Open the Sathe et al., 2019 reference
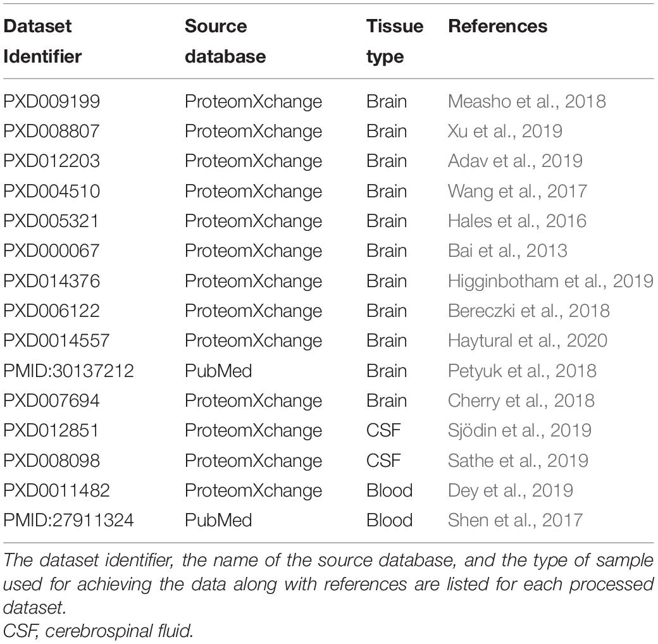 point(518,461)
